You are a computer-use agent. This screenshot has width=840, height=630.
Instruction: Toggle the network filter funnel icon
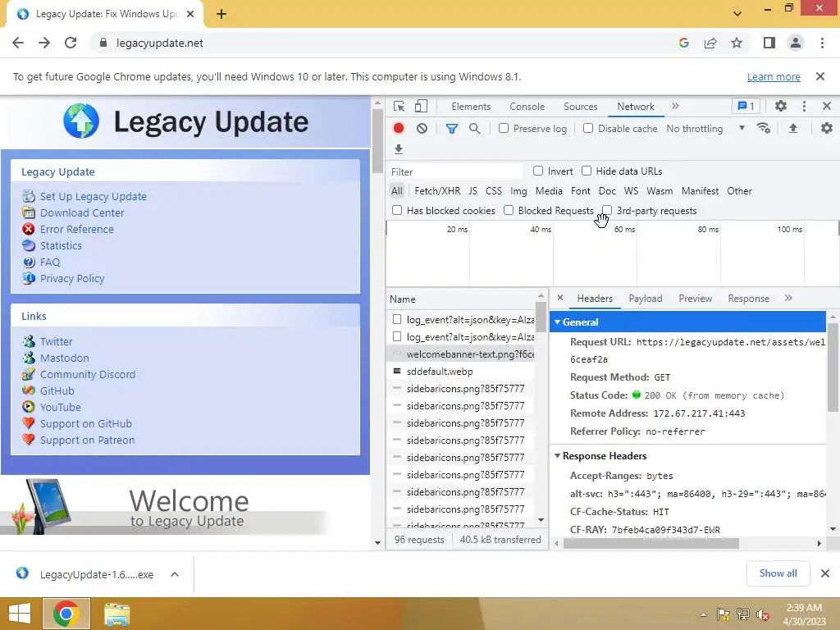(x=452, y=128)
